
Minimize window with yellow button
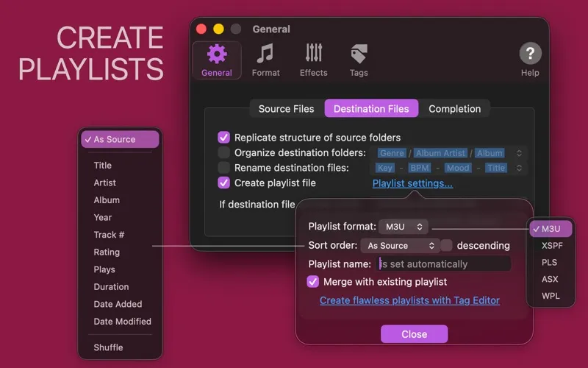tap(218, 29)
